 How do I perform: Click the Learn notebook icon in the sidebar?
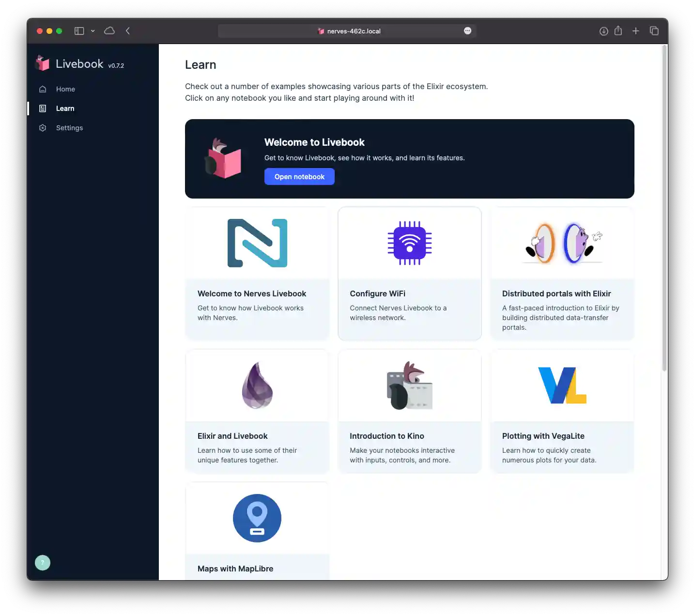43,108
